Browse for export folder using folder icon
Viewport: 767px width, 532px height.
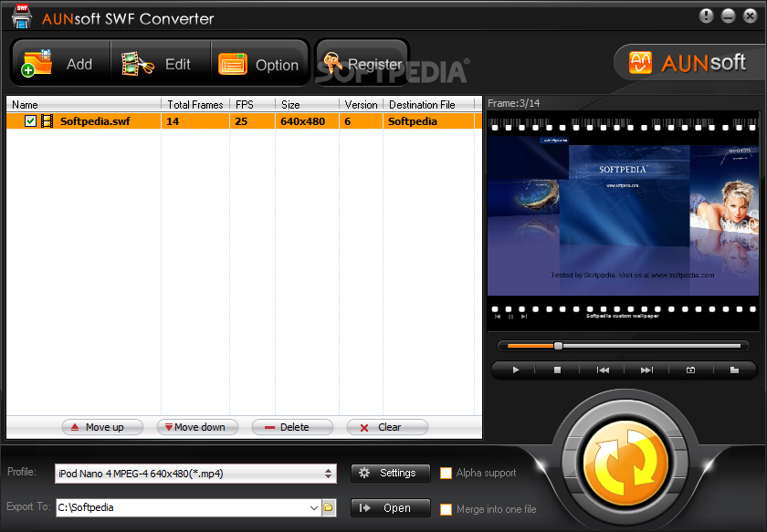click(x=328, y=508)
